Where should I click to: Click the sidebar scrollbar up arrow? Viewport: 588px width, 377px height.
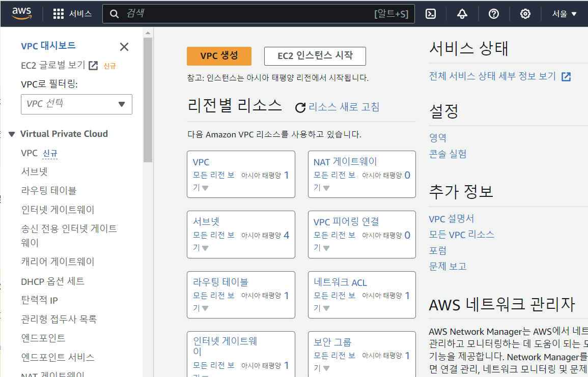coord(148,33)
